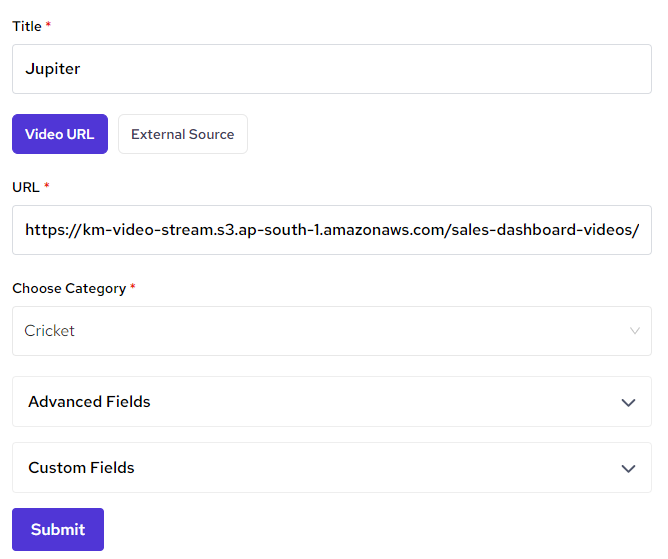Expand the Custom Fields section
Screen dimensions: 668x559
[x=331, y=468]
